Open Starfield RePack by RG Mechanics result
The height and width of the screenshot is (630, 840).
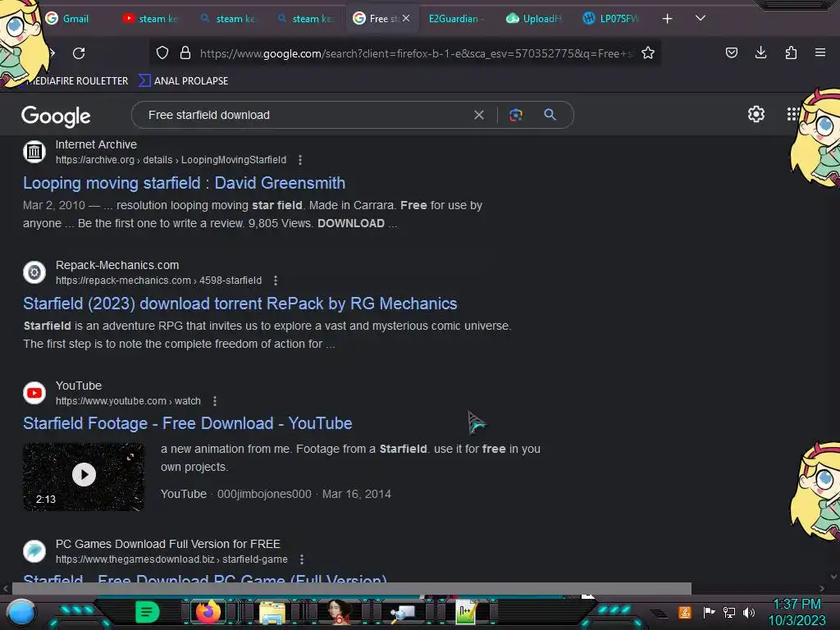pos(240,304)
